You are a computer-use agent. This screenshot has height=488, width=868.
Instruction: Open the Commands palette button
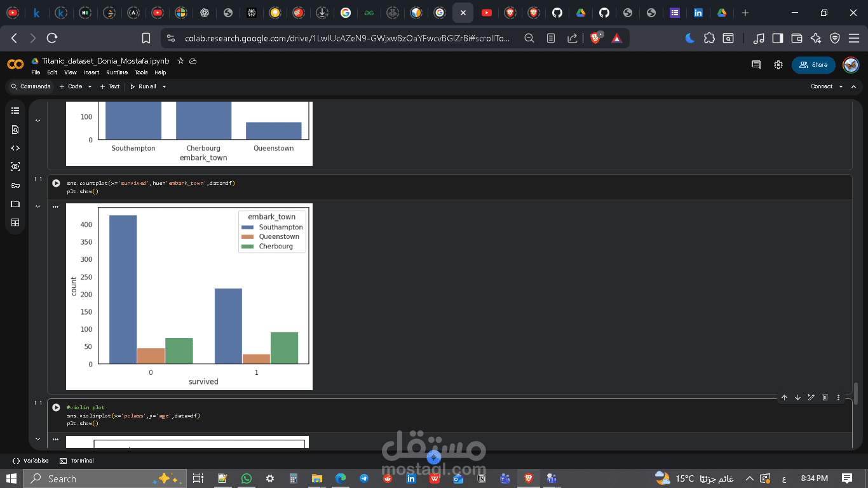click(x=31, y=86)
